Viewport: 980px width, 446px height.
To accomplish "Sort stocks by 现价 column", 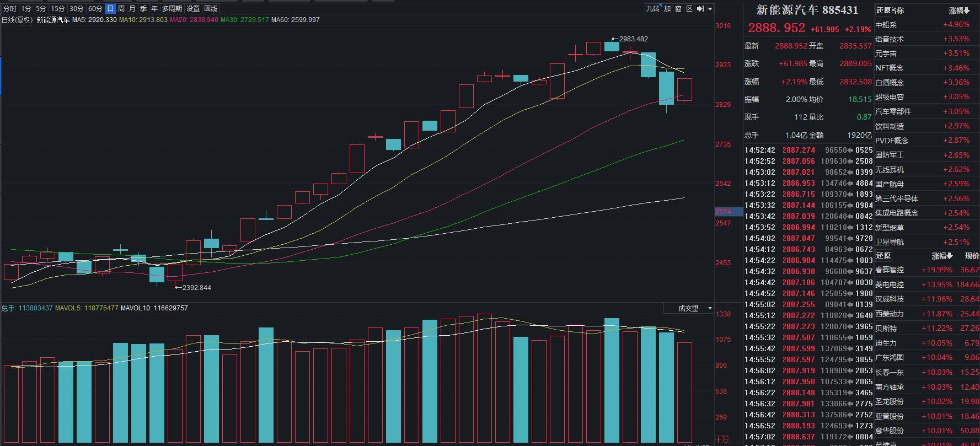I will click(972, 256).
